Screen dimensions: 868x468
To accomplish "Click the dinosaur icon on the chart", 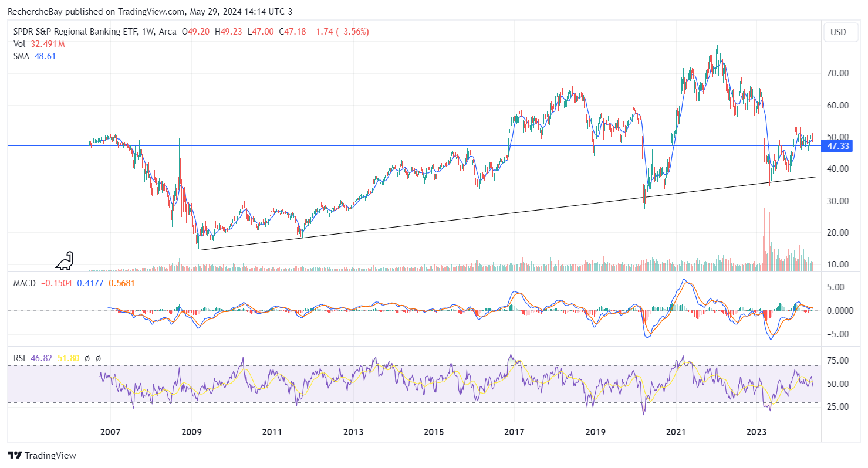I will tap(64, 261).
